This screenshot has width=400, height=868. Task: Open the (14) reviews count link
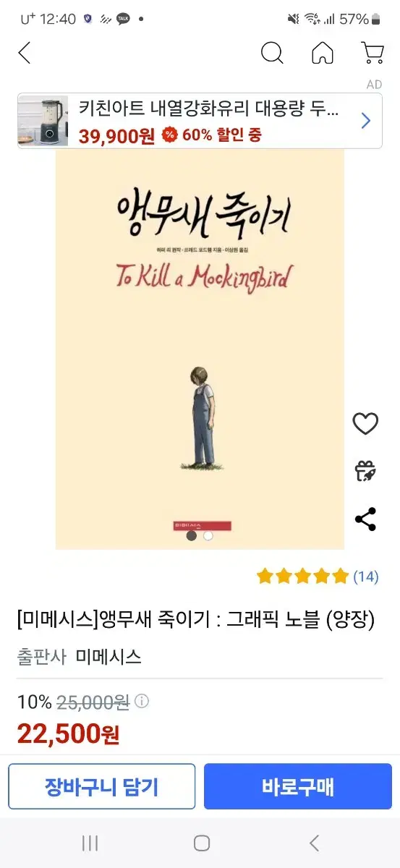pyautogui.click(x=366, y=576)
